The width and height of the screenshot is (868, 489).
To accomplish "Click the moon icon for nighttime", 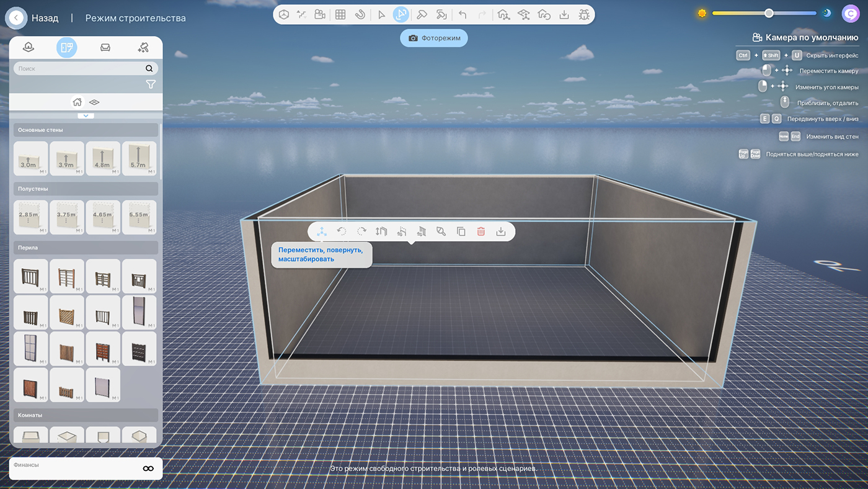I will [x=826, y=13].
